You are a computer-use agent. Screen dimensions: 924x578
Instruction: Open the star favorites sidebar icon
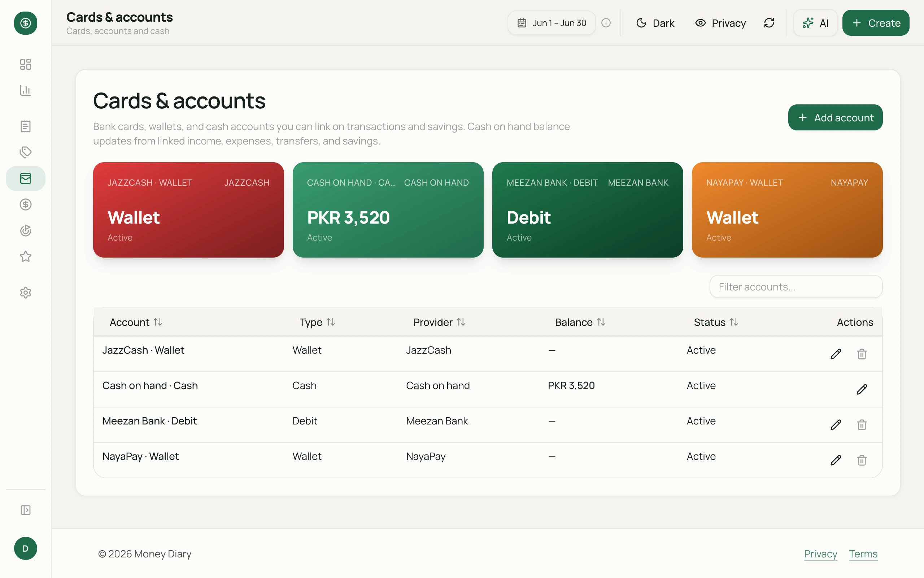[x=26, y=256]
